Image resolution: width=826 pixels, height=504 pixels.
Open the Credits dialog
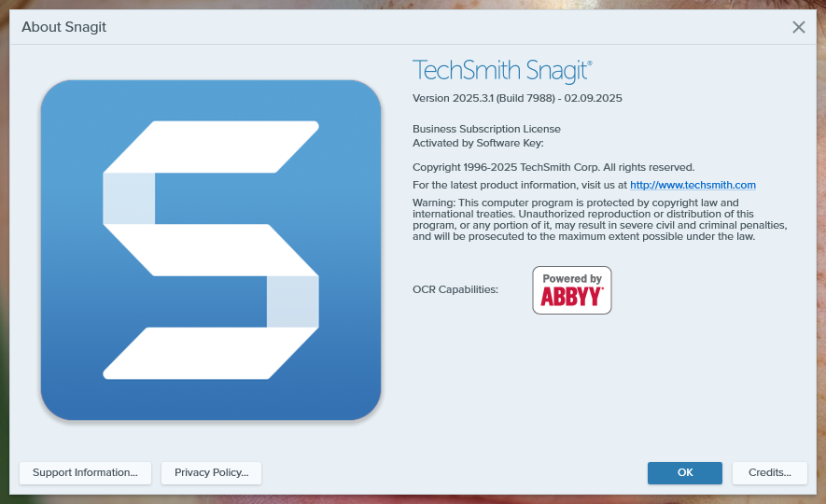click(770, 472)
